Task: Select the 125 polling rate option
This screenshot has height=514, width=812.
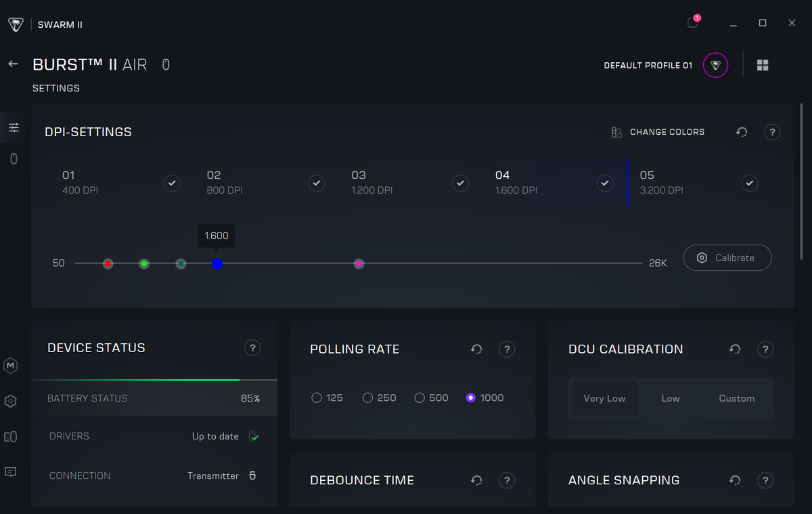Action: (x=317, y=398)
